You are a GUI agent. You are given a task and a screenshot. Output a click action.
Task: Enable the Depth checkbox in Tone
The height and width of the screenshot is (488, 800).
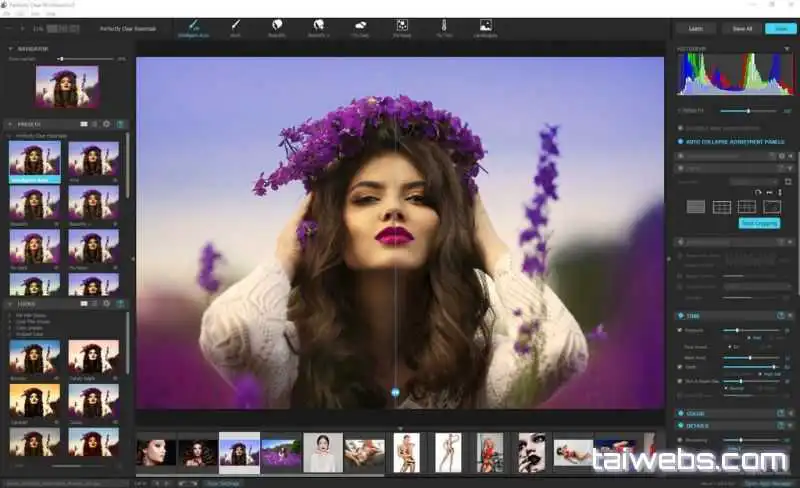click(681, 368)
